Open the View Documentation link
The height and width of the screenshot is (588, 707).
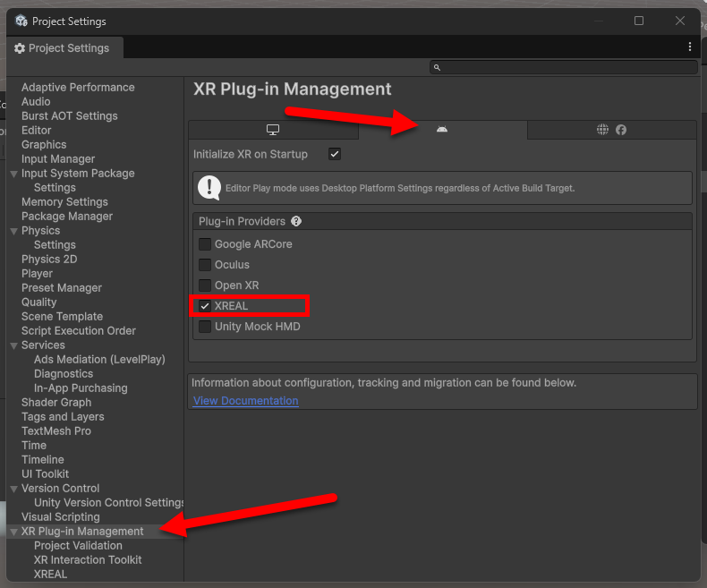pyautogui.click(x=246, y=401)
